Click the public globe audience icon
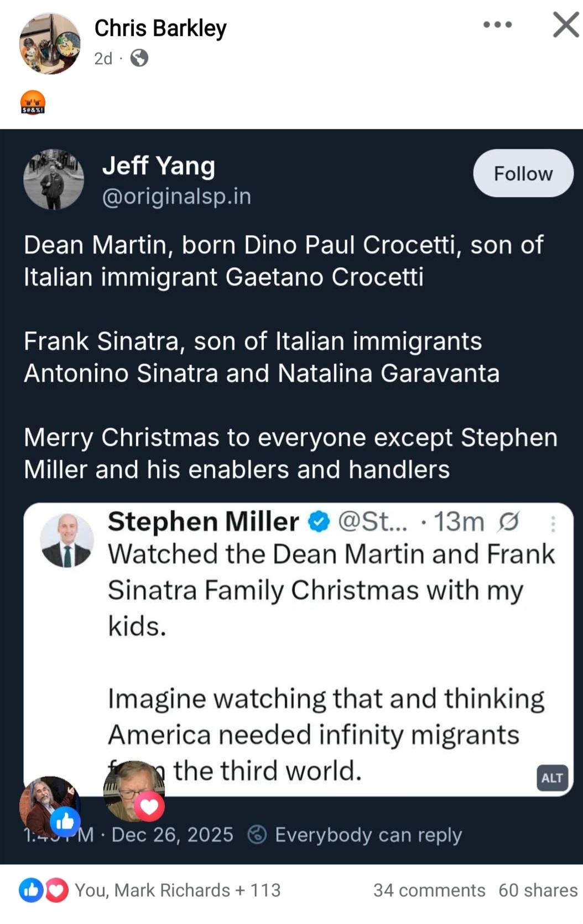583x924 pixels. [x=139, y=58]
